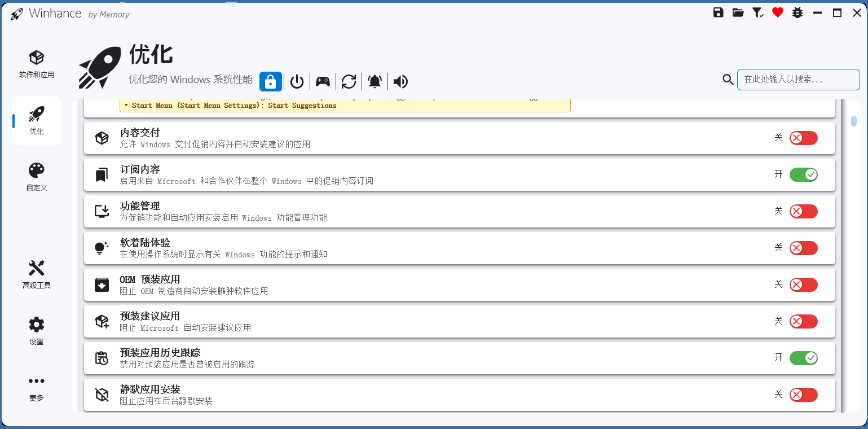Click the vertical scrollbar thumb
868x429 pixels.
click(854, 121)
